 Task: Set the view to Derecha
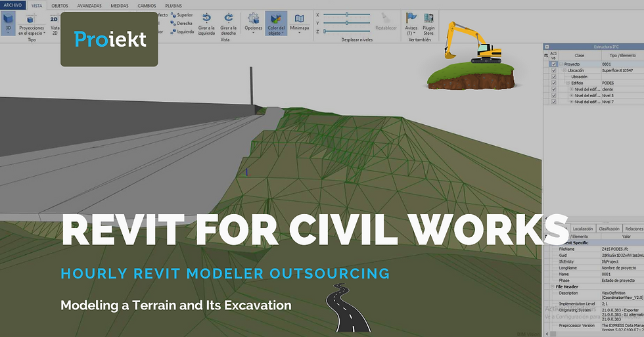coord(181,24)
